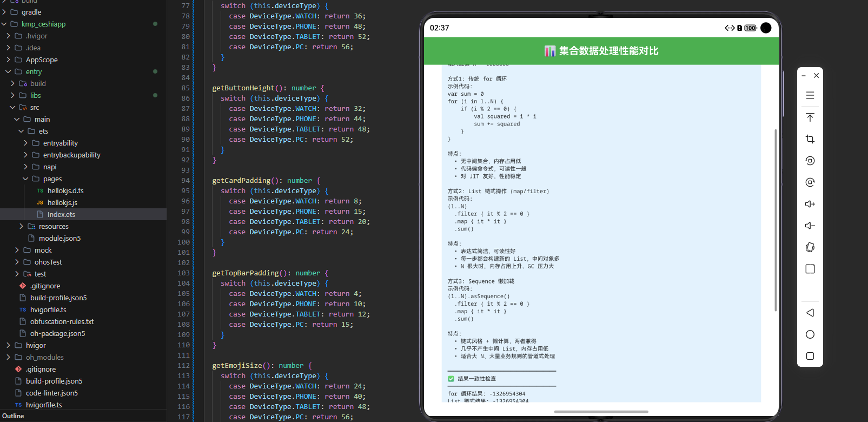868x422 pixels.
Task: Minimize the emulator toolbar panel
Action: click(x=804, y=76)
